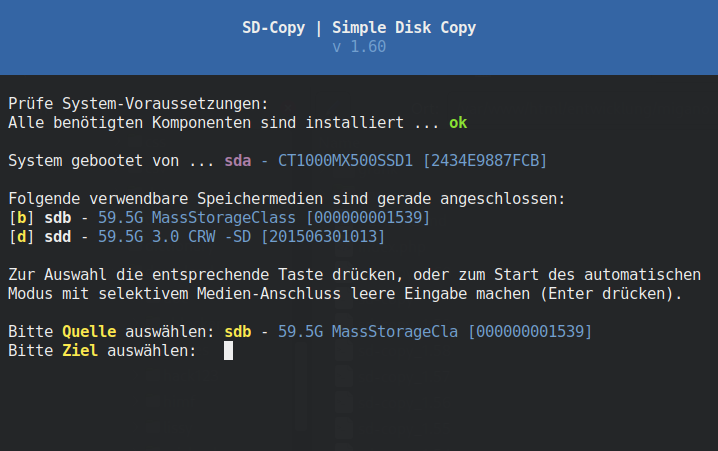Screen dimensions: 718x451
Task: Click the yellow Ziel word
Action: tap(80, 350)
